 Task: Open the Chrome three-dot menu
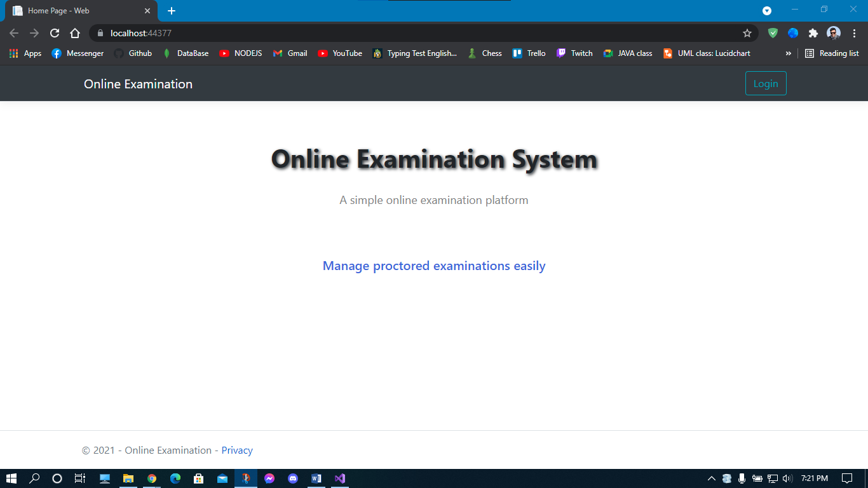[x=854, y=33]
